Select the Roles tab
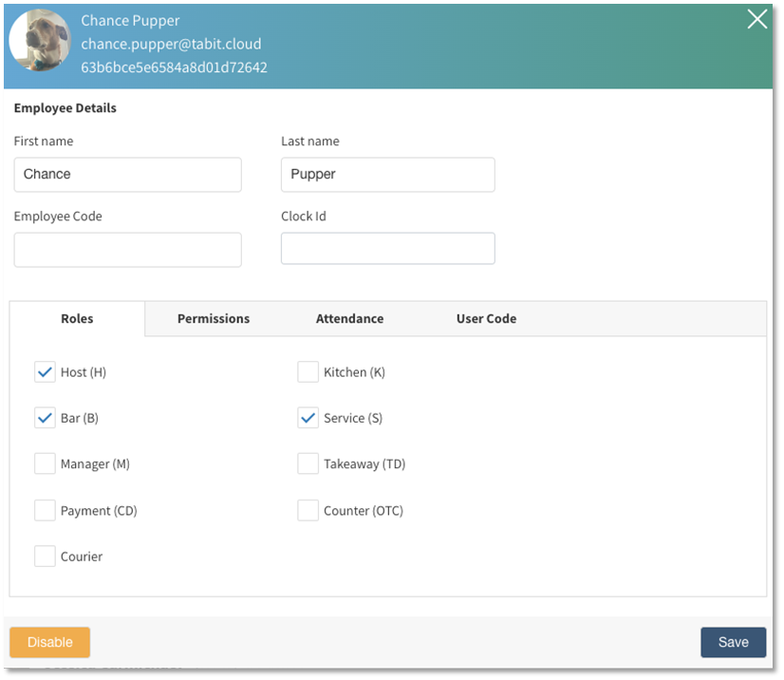This screenshot has width=784, height=680. point(77,319)
